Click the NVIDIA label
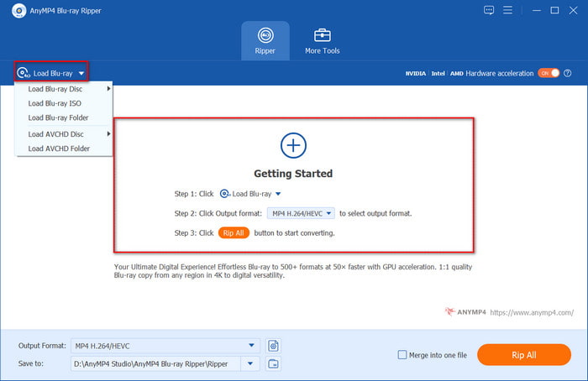This screenshot has height=381, width=588. coord(416,73)
